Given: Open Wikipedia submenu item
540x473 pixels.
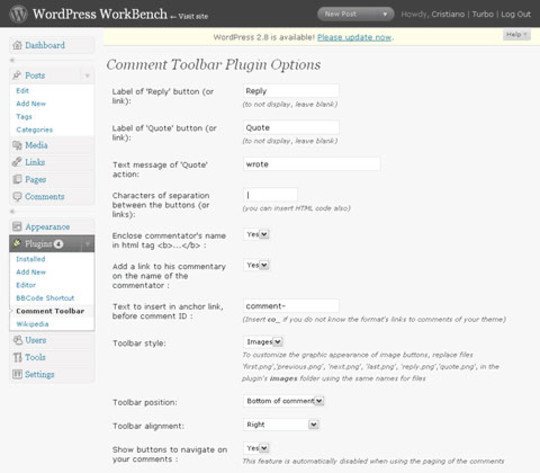Looking at the screenshot, I should coord(32,324).
